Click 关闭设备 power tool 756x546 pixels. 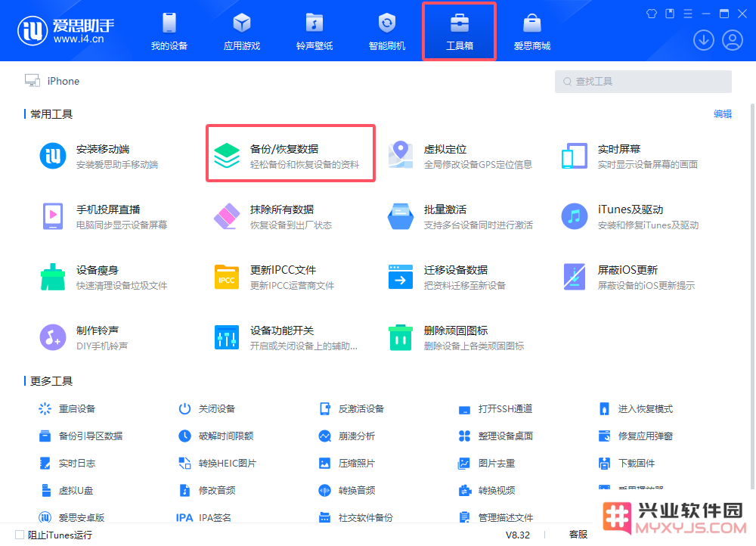[x=207, y=409]
